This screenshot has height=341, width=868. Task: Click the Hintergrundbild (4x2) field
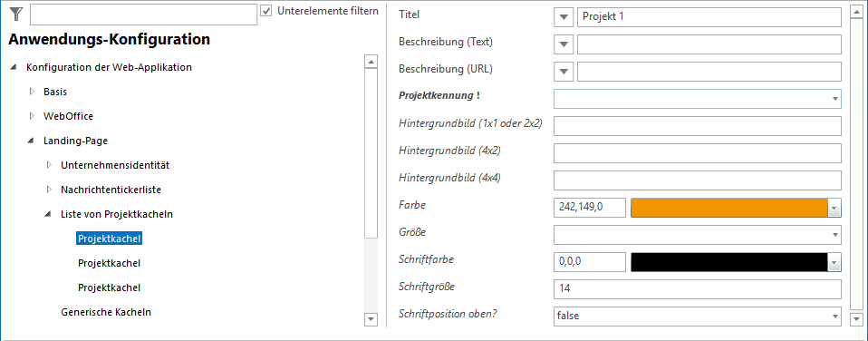point(698,153)
